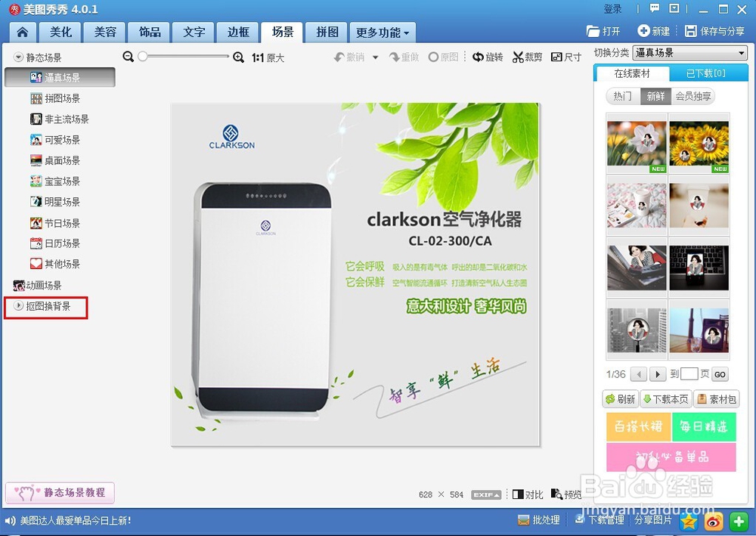Toggle the 对比 compare view

pos(528,494)
